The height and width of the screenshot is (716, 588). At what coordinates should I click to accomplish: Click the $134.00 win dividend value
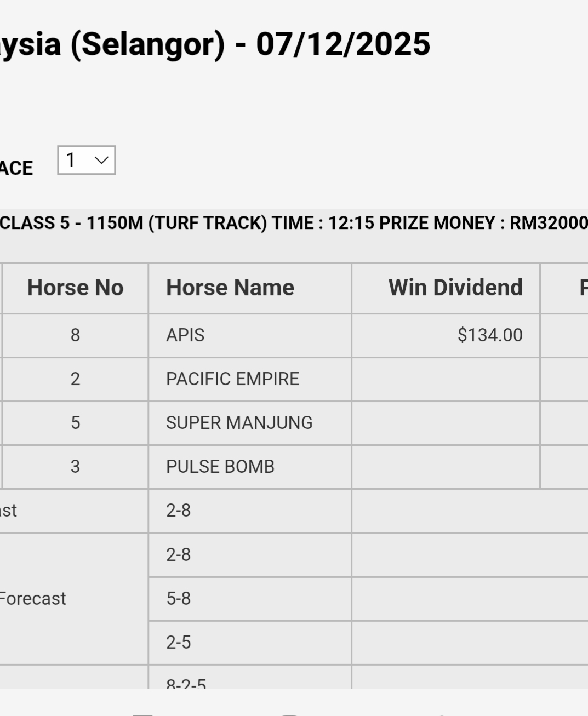coord(490,335)
